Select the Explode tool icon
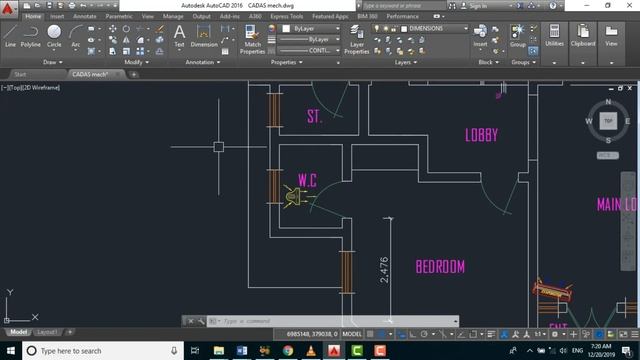Image resolution: width=640 pixels, height=360 pixels. click(160, 40)
